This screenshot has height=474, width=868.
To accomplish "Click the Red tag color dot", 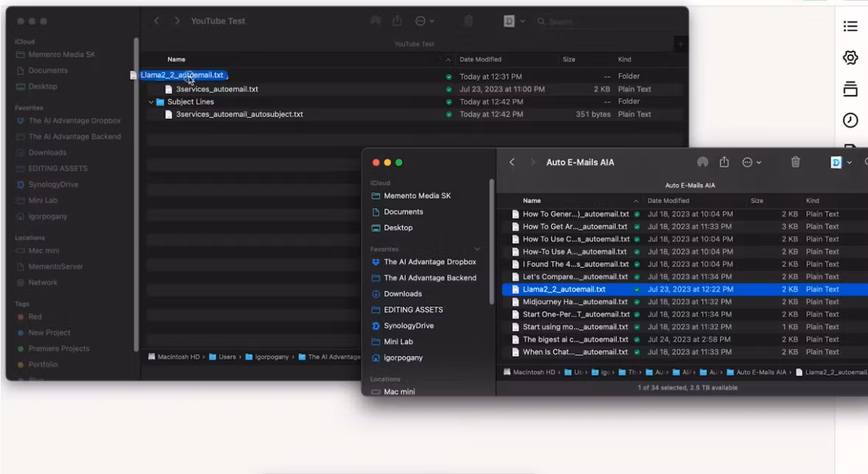I will click(21, 317).
